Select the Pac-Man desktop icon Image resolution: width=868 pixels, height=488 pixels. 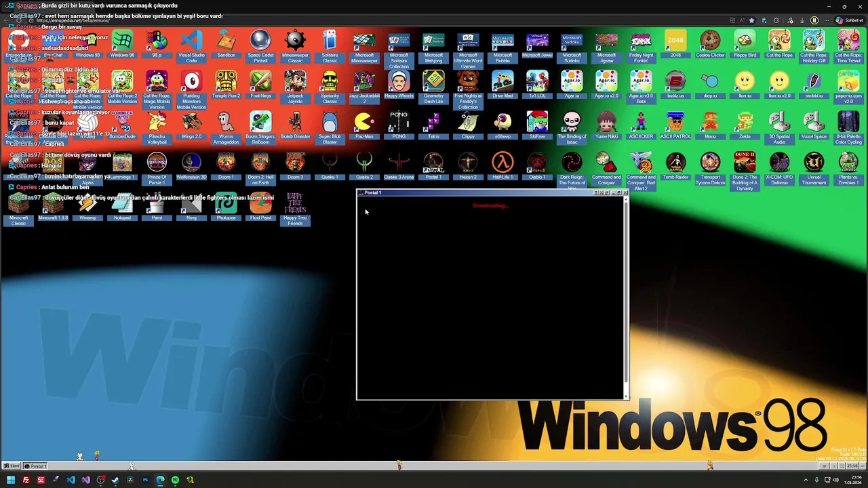click(x=364, y=125)
